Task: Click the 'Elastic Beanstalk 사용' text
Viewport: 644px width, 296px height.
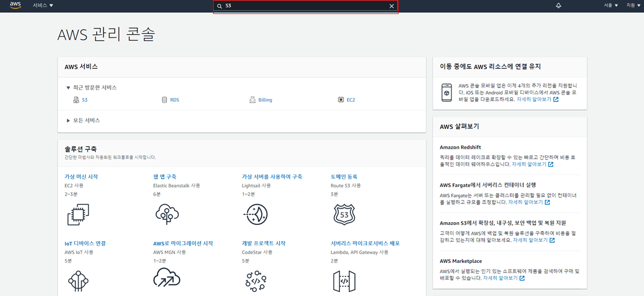Action: coord(177,186)
